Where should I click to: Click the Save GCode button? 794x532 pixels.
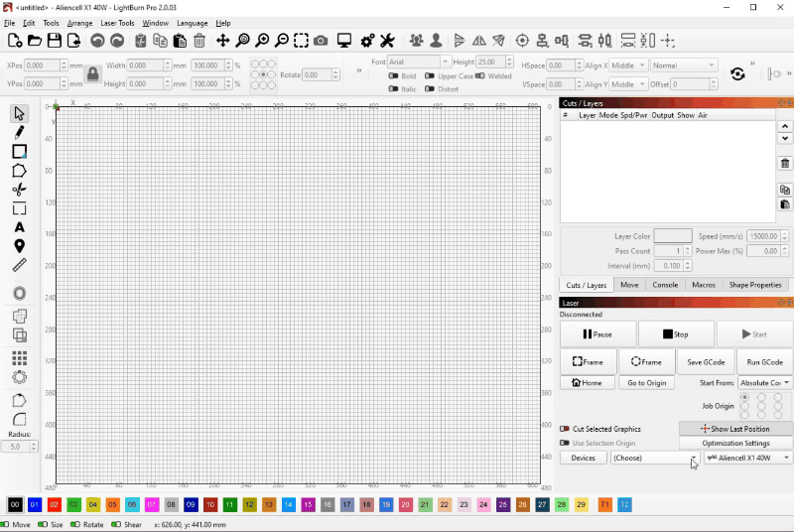706,362
